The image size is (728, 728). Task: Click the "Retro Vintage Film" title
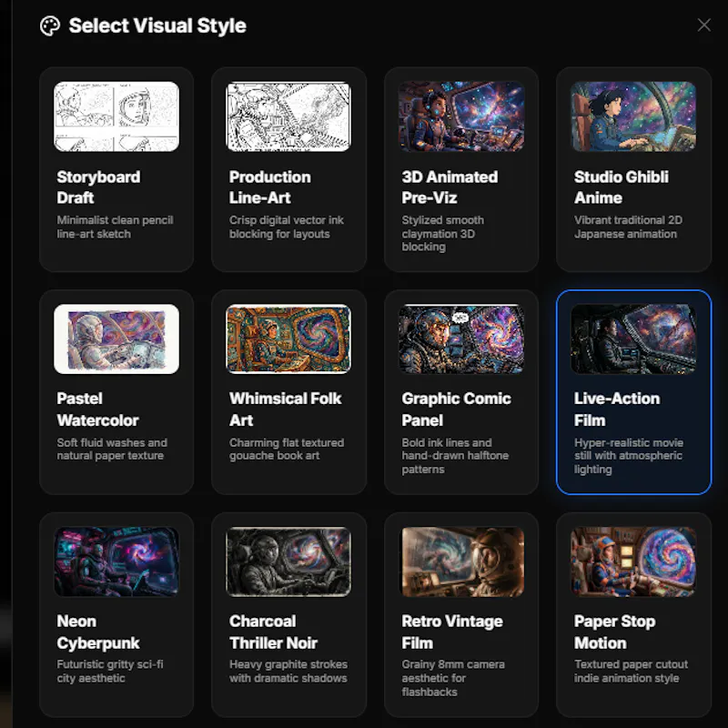451,632
